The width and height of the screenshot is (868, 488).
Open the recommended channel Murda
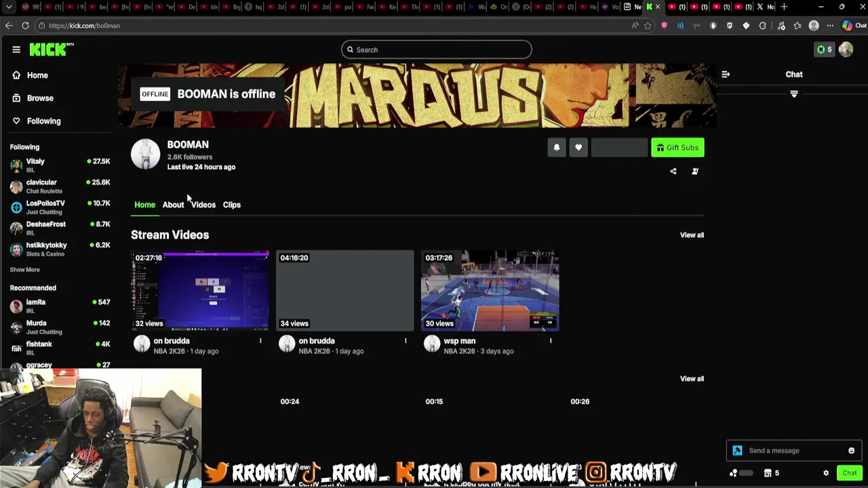click(60, 327)
